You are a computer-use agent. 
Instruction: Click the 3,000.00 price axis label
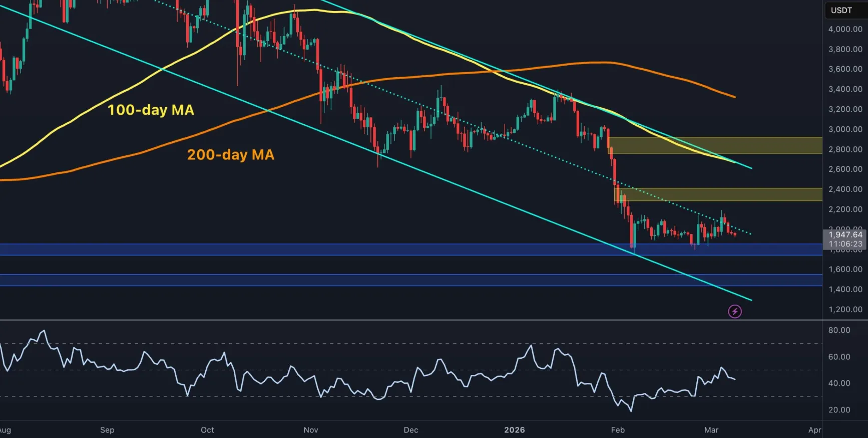pos(845,129)
